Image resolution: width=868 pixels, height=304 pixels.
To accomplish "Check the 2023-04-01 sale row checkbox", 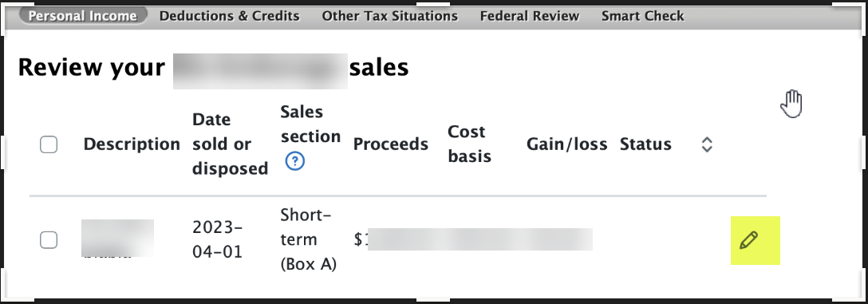I will click(x=49, y=239).
